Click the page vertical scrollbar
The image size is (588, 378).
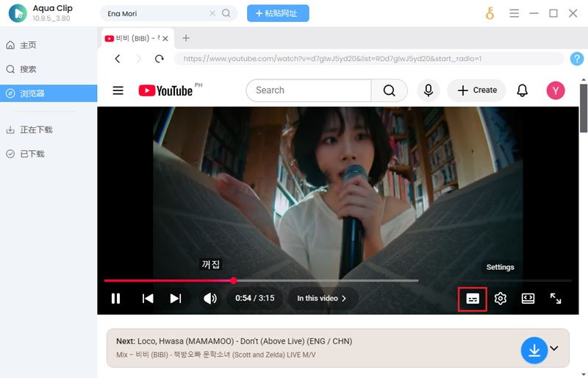pyautogui.click(x=583, y=108)
